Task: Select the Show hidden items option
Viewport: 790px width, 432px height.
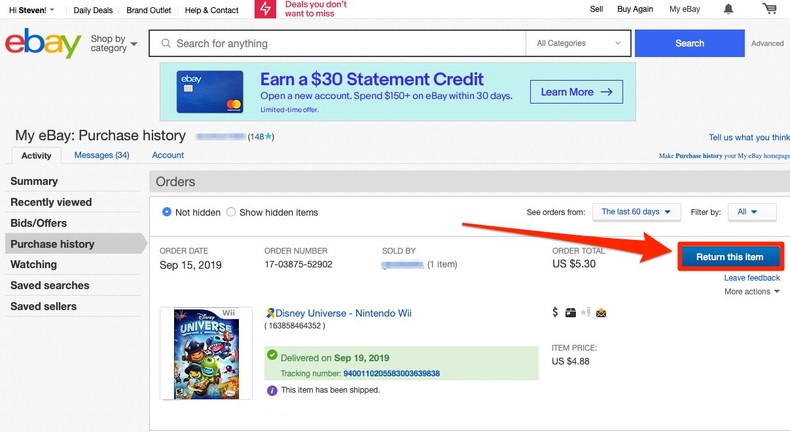Action: coord(231,212)
